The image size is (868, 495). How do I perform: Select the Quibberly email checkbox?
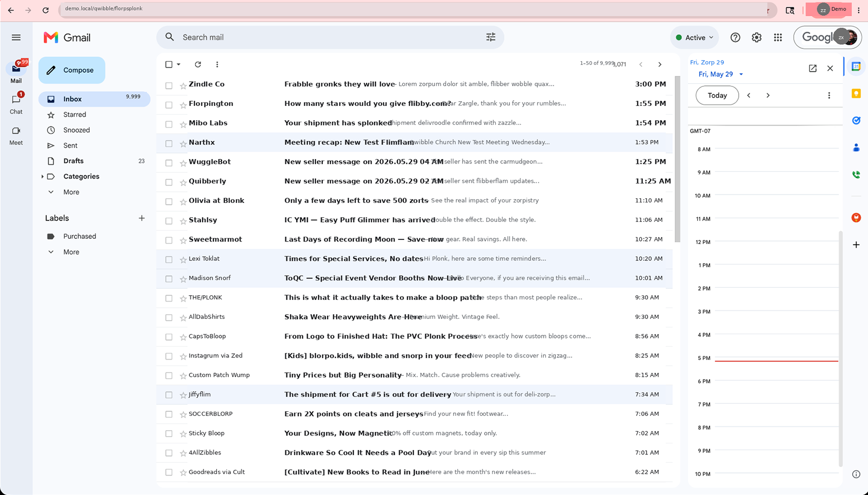click(x=169, y=182)
